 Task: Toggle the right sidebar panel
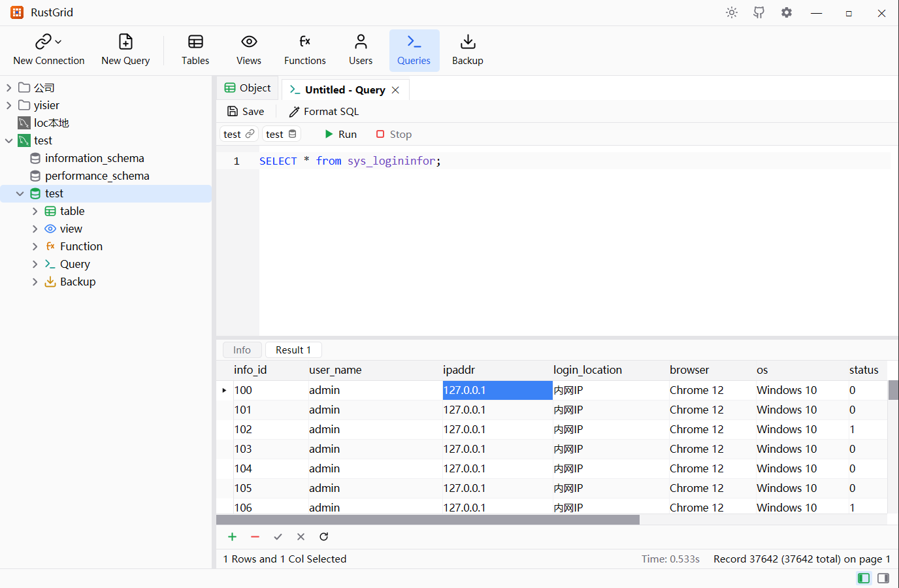883,578
